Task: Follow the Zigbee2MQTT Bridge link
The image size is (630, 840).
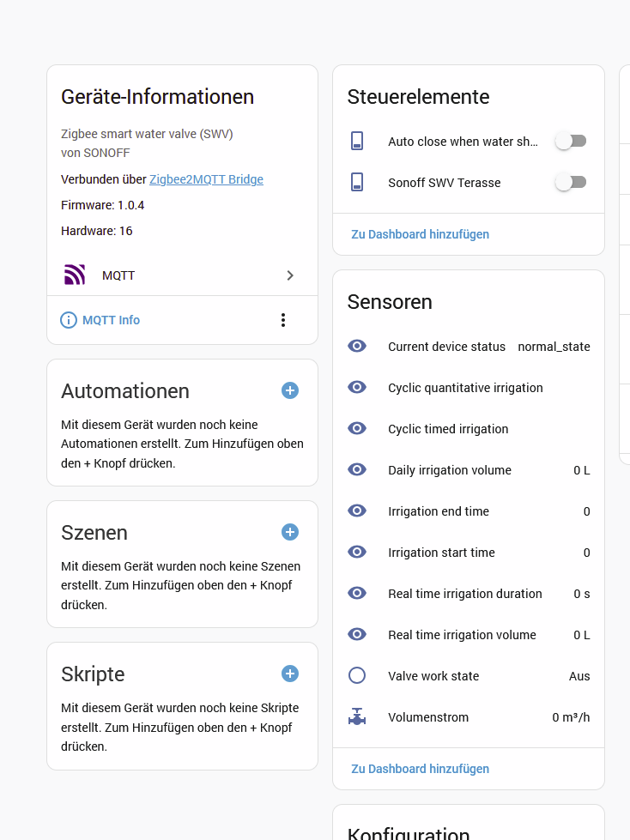Action: click(206, 179)
